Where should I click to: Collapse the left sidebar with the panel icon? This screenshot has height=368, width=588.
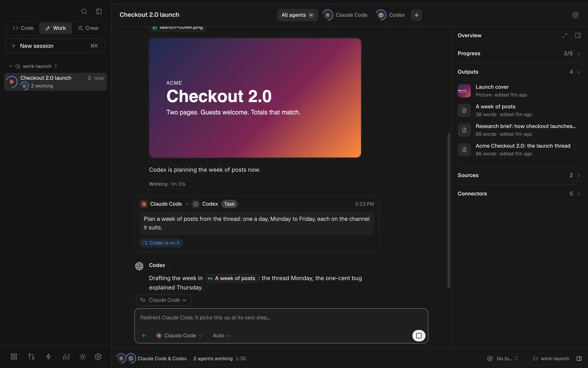tap(99, 11)
